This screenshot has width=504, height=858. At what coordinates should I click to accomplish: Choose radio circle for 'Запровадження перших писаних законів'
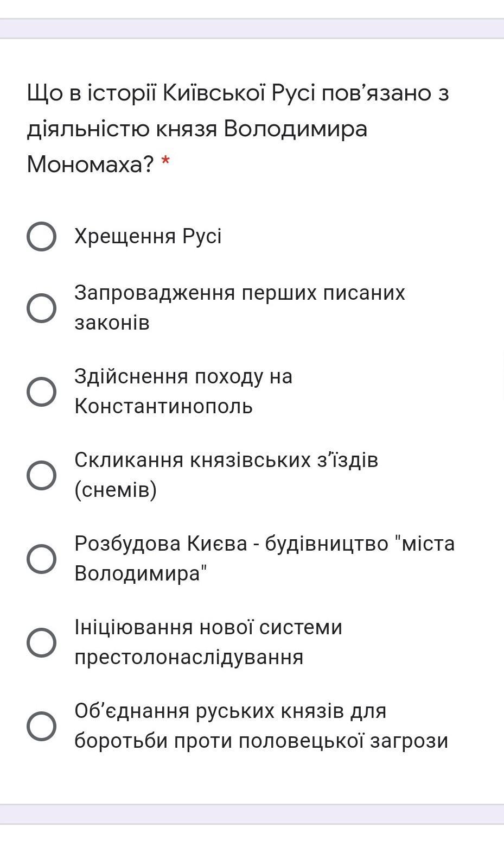(41, 308)
